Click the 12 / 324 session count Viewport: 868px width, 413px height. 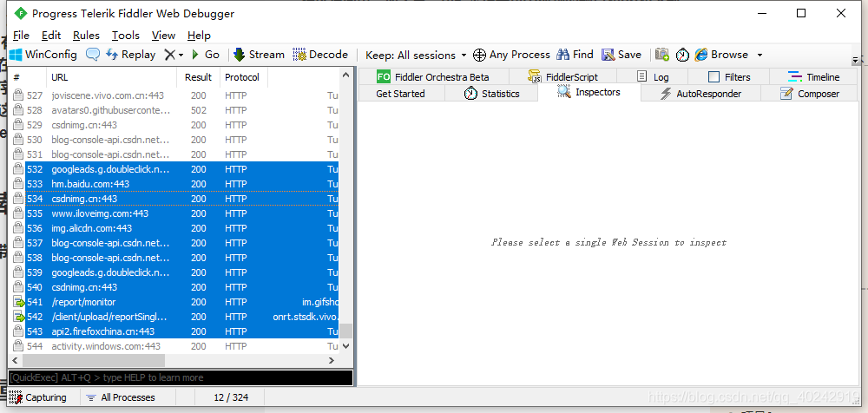231,397
